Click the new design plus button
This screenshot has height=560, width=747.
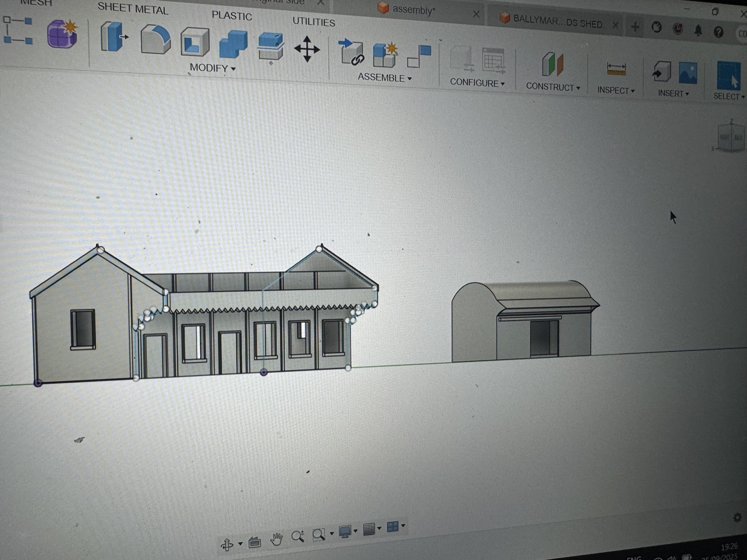[x=635, y=27]
